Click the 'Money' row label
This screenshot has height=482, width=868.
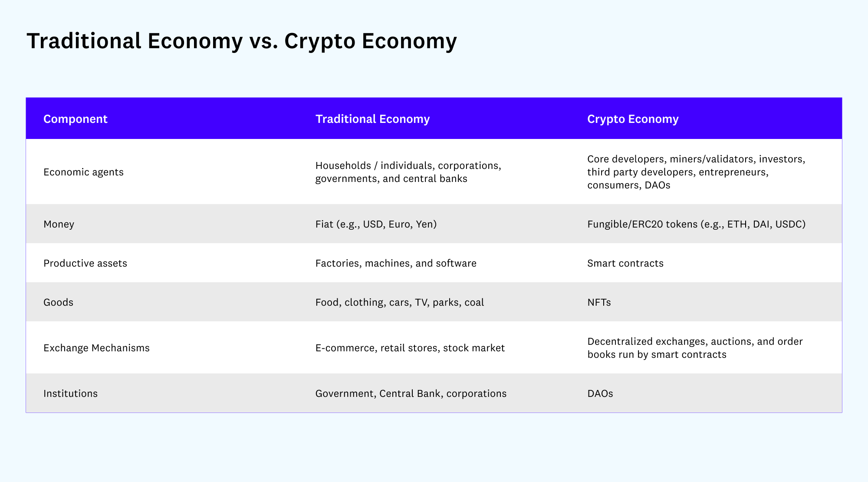click(59, 224)
